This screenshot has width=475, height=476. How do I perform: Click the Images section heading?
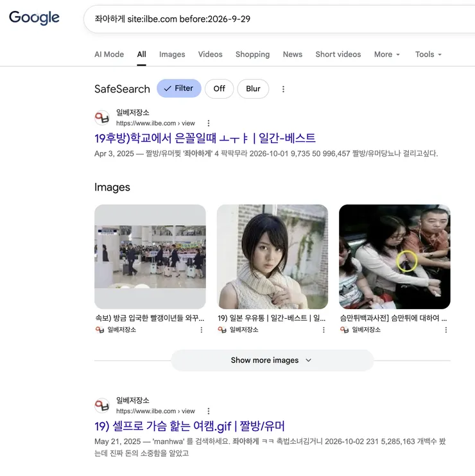click(x=112, y=187)
